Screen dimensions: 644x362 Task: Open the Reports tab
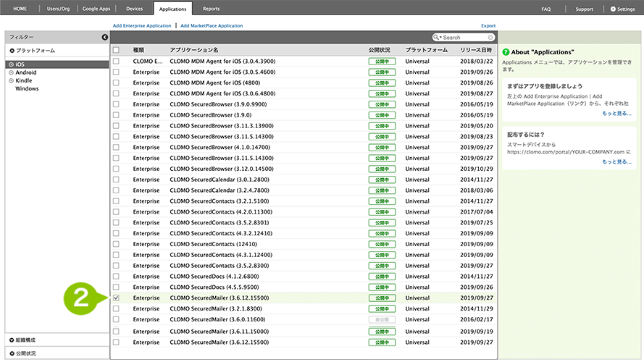[211, 9]
